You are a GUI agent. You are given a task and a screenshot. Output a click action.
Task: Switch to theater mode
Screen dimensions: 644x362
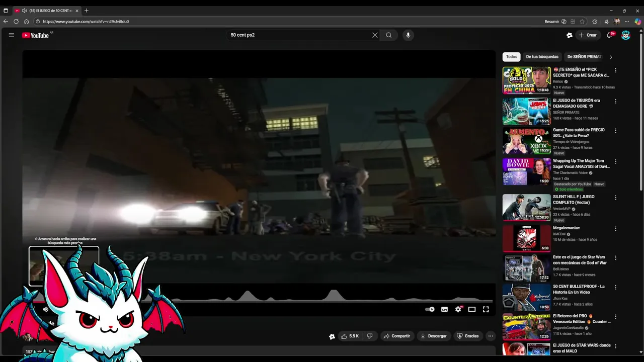tap(472, 309)
